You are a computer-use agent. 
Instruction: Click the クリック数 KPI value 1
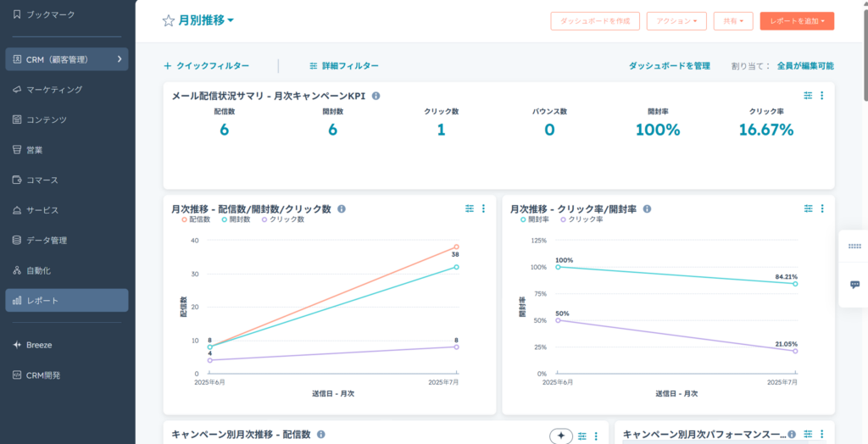(x=441, y=130)
